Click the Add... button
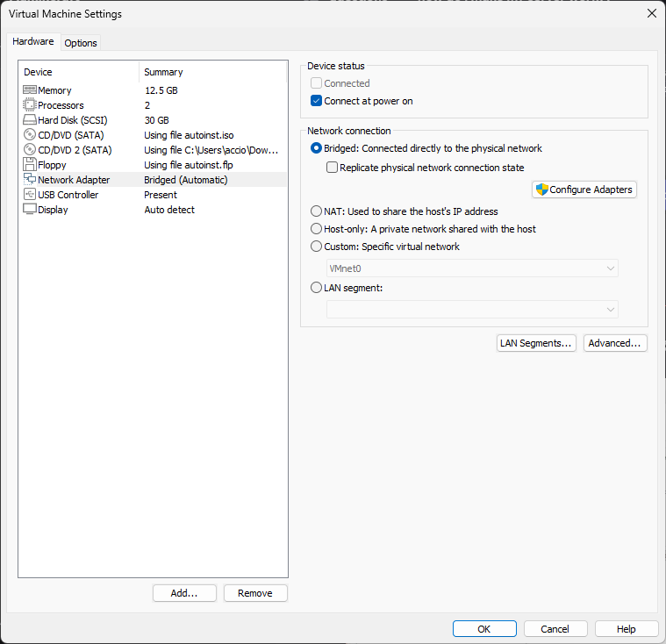Viewport: 666px width, 644px height. (x=184, y=593)
